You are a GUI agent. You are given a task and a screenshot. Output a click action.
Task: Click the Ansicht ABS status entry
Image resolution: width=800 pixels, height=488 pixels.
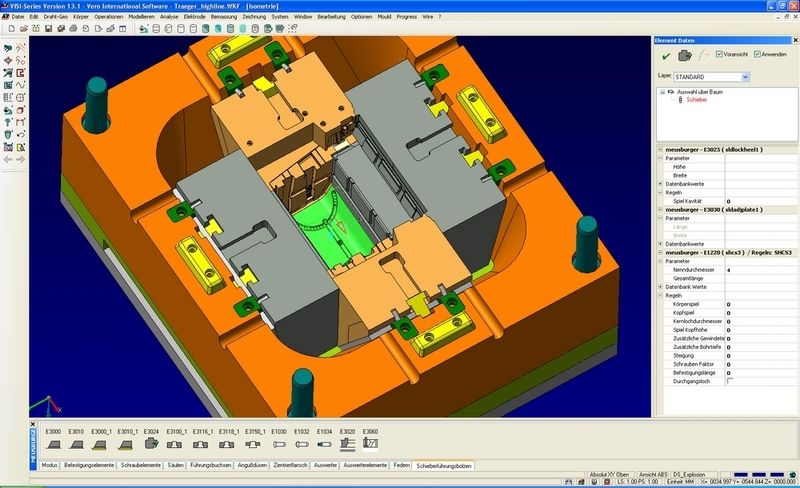coord(653,475)
